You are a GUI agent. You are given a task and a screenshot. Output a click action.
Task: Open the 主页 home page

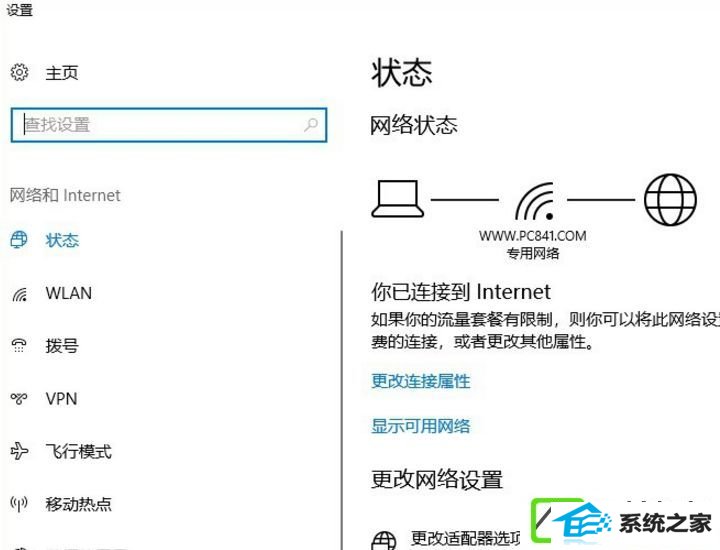[x=62, y=73]
